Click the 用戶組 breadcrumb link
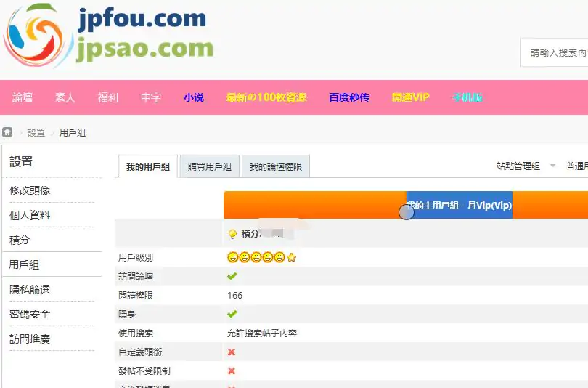 73,132
